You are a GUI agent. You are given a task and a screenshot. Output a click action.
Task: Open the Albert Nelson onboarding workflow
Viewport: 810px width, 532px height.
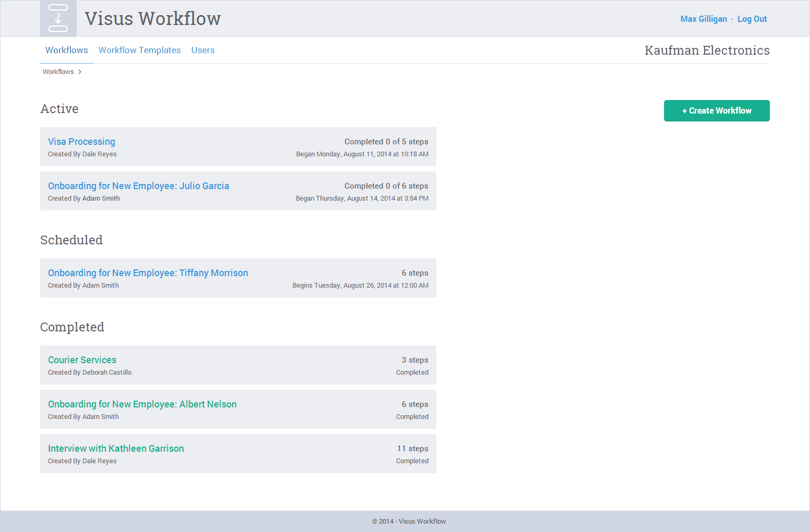(142, 404)
